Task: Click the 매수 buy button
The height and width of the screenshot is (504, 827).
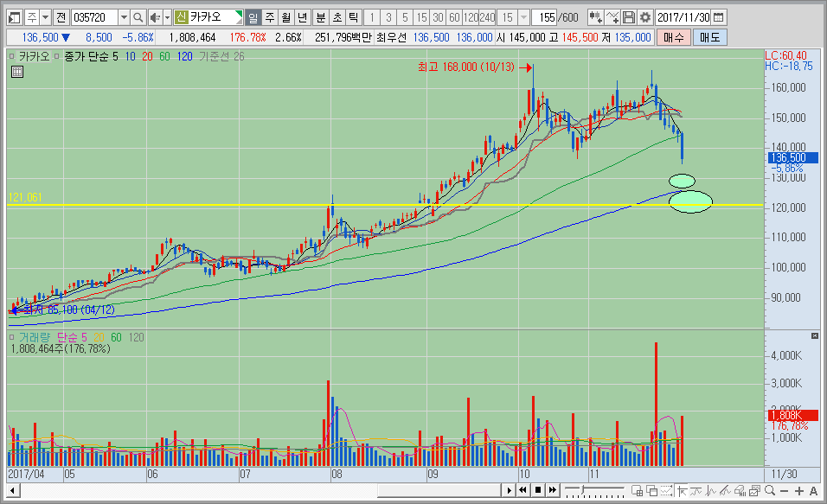Action: coord(674,37)
